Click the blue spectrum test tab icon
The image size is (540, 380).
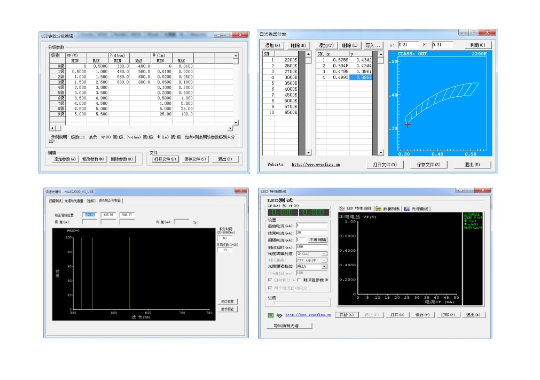(x=407, y=208)
